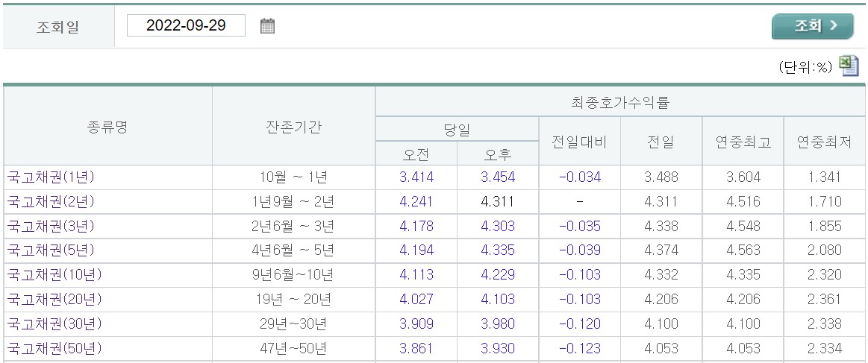The height and width of the screenshot is (363, 868).
Task: Select 국고채권(2년) row label
Action: tap(51, 202)
